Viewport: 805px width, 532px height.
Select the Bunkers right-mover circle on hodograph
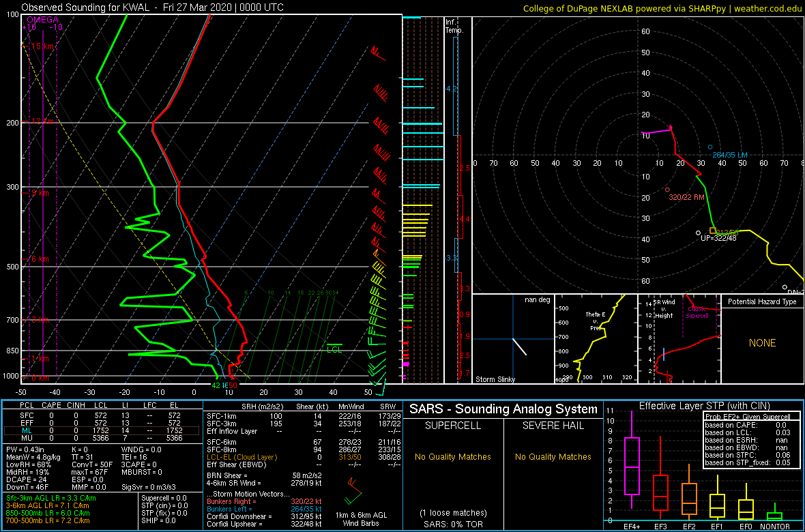coord(667,190)
